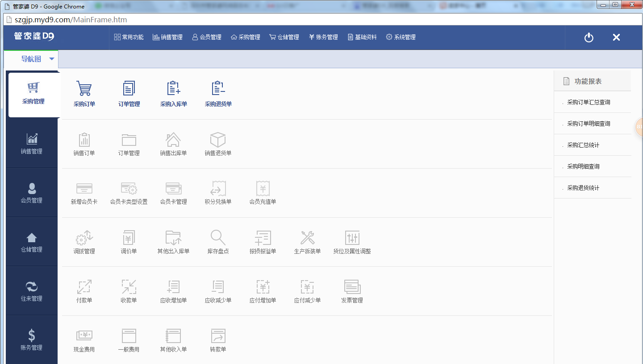Open the 付款单 payment form icon
The image size is (643, 364).
click(84, 291)
